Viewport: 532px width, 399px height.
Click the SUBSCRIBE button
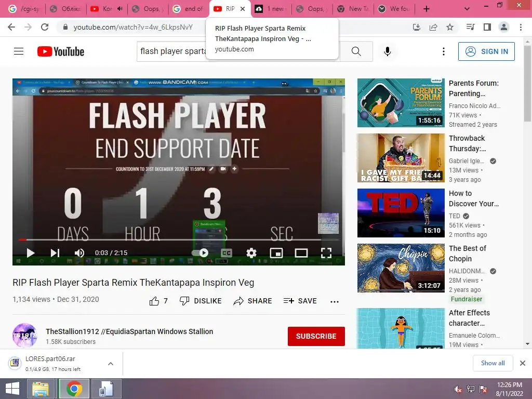[316, 336]
